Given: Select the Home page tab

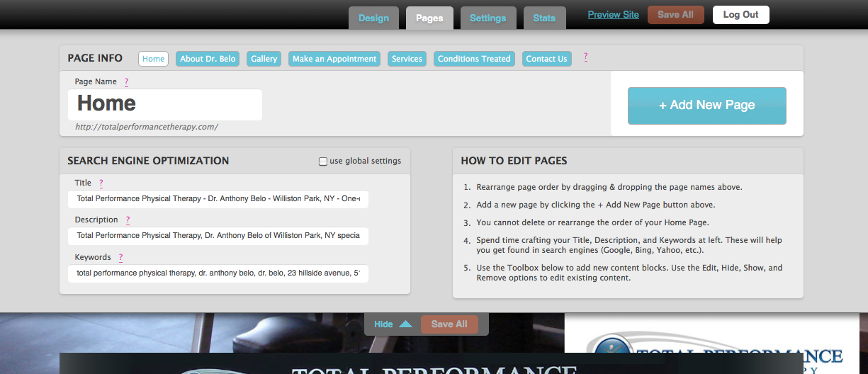Looking at the screenshot, I should (x=153, y=59).
